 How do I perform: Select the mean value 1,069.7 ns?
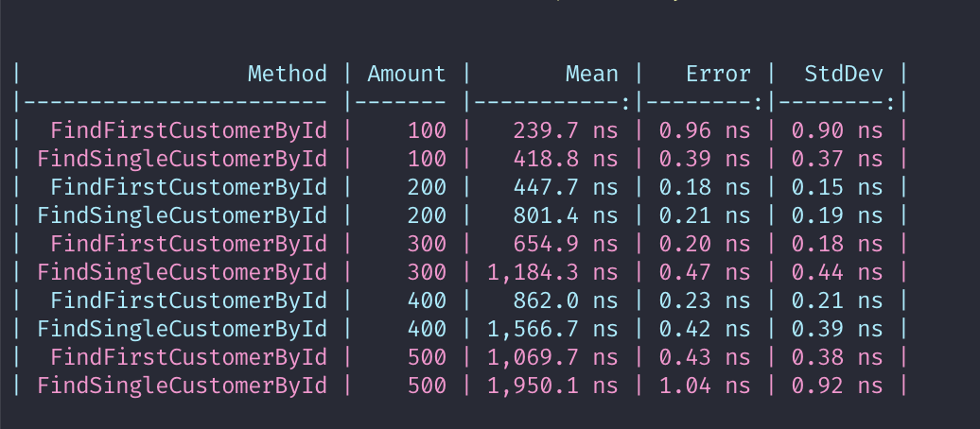[x=552, y=358]
